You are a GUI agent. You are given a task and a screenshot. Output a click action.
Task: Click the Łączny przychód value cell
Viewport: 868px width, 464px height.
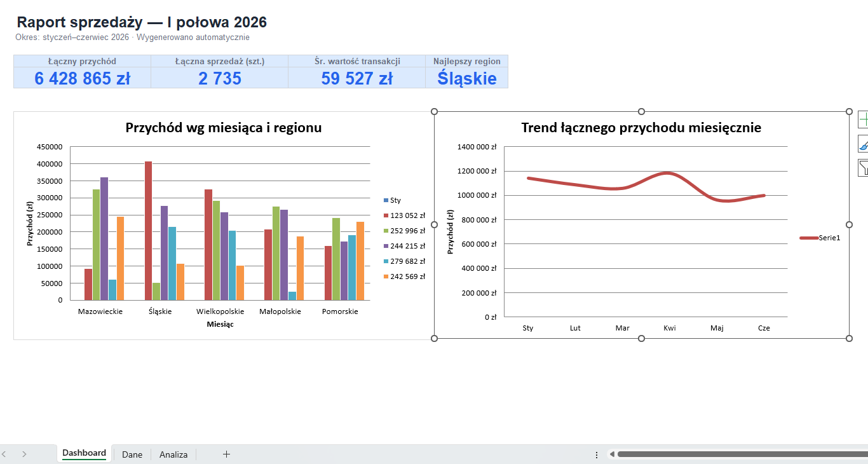tap(83, 78)
